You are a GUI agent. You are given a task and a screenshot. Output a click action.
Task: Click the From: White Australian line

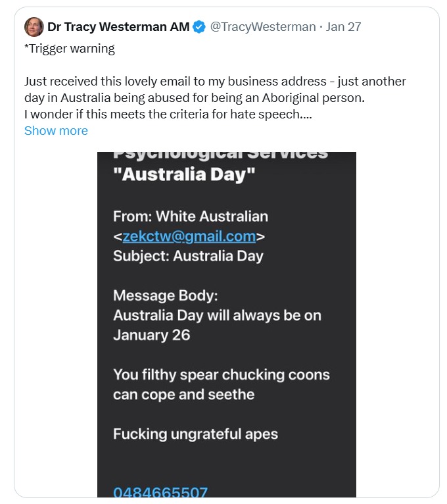pyautogui.click(x=191, y=216)
